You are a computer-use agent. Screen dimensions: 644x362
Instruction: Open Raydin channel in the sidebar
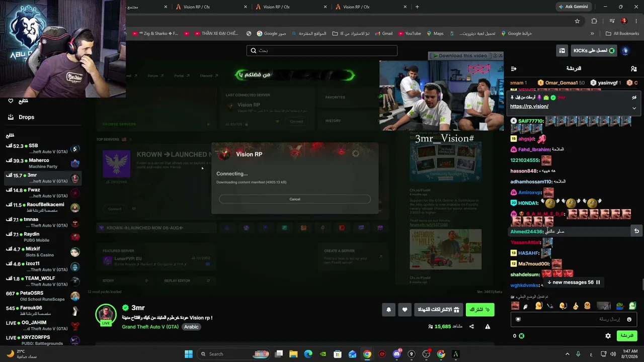43,237
